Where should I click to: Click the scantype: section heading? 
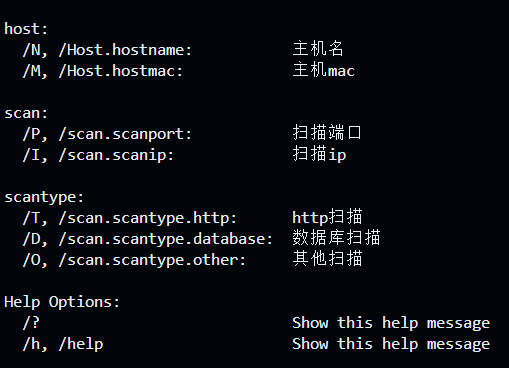[44, 197]
